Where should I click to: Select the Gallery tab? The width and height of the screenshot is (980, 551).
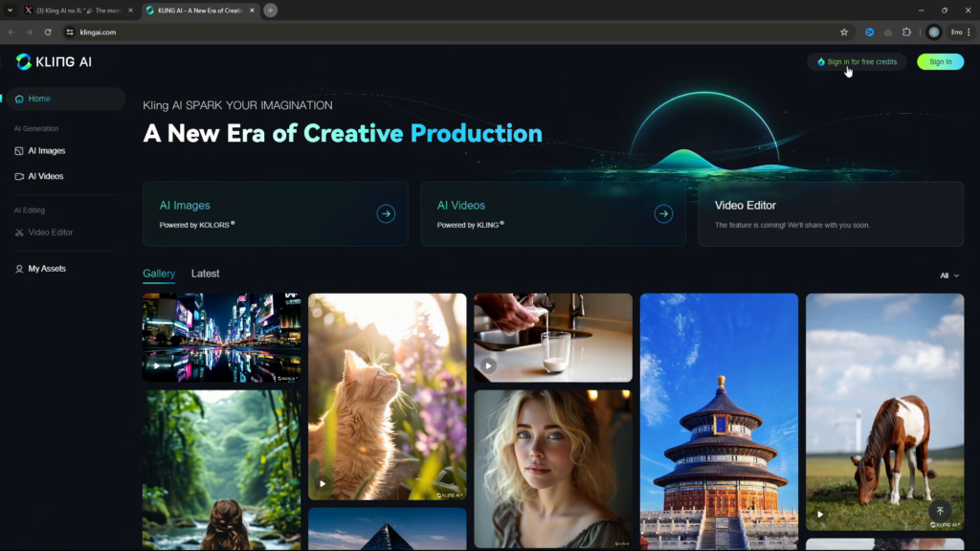159,274
